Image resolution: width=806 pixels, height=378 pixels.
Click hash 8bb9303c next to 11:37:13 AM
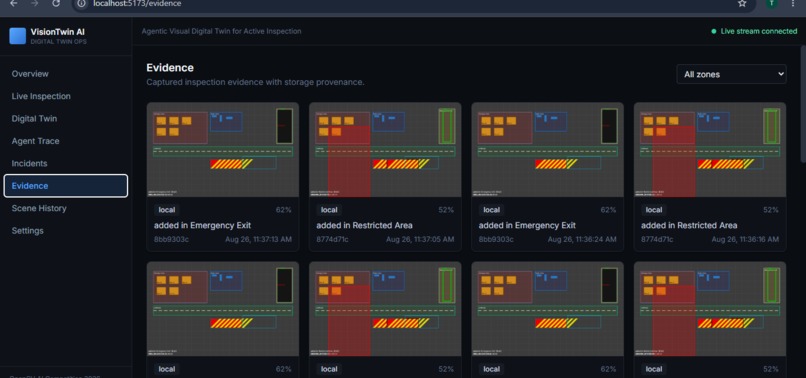coord(172,240)
